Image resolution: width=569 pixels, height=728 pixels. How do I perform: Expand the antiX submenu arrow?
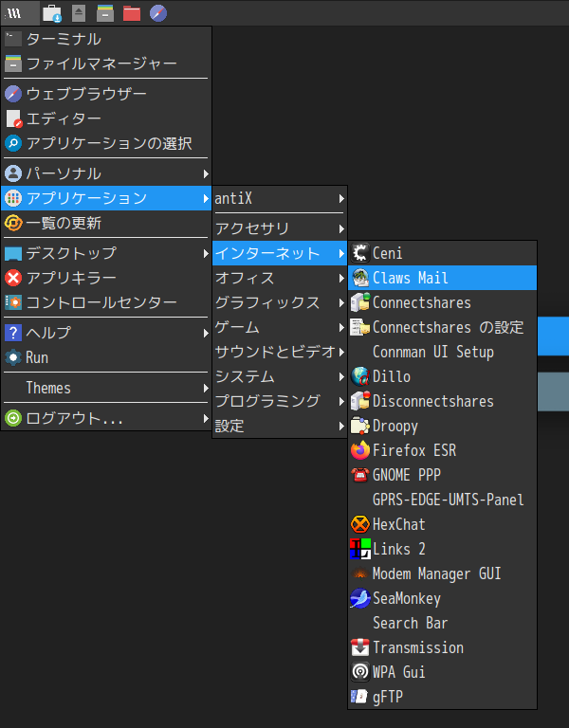pyautogui.click(x=341, y=199)
